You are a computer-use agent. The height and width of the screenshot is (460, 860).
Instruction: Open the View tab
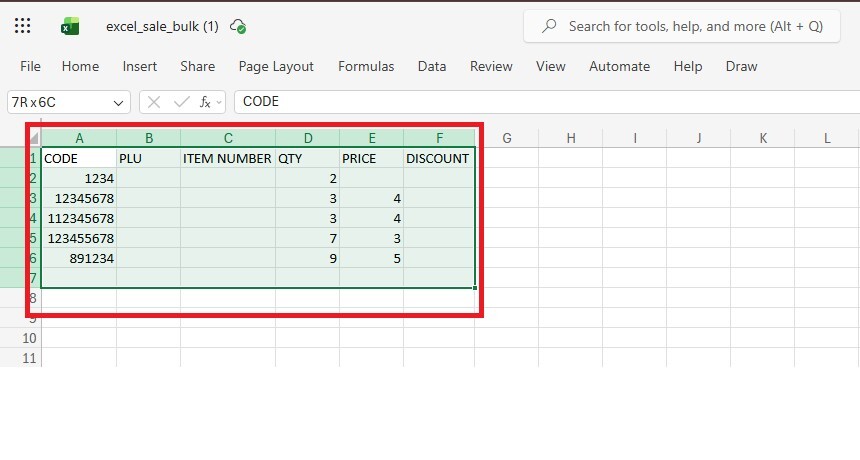click(x=550, y=66)
